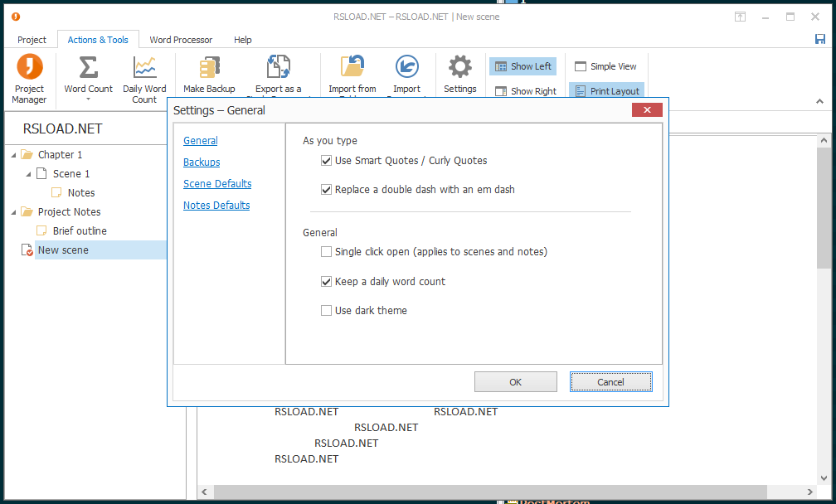Click vertical scrollbar down arrow
Screen dimensions: 836x504
coord(824,478)
